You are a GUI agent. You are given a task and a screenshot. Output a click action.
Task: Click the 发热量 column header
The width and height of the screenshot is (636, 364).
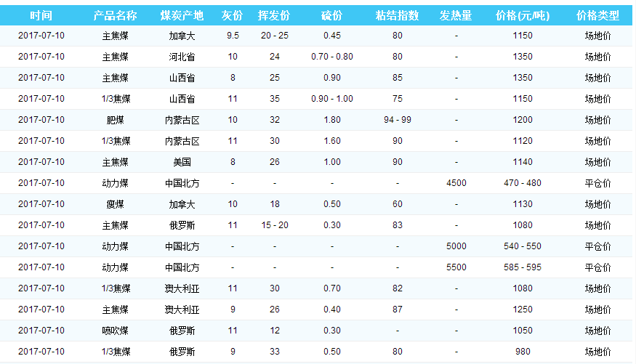(x=456, y=15)
